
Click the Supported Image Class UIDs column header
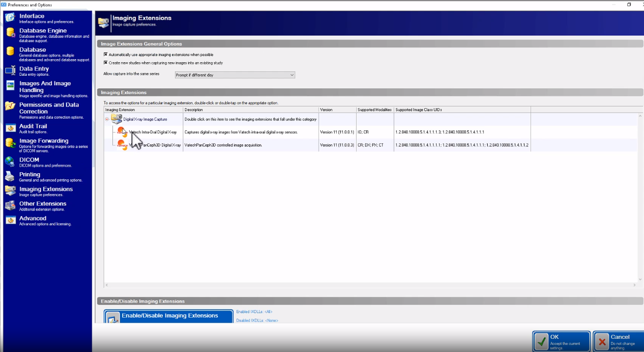point(462,110)
